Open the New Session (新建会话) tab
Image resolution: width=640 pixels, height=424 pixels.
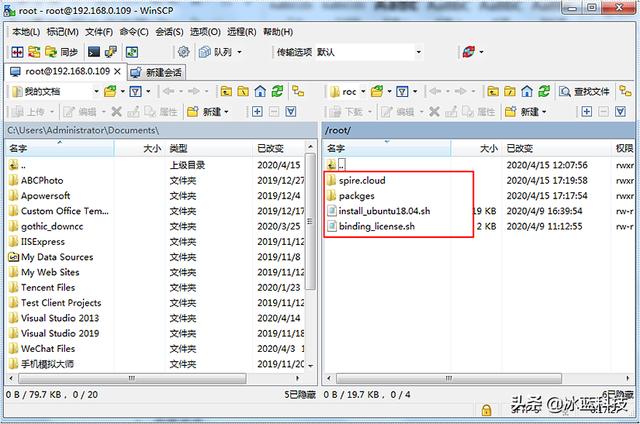tap(157, 73)
